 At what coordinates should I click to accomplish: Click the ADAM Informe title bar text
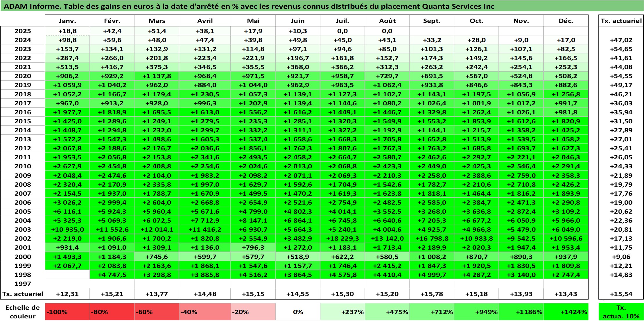coord(249,6)
